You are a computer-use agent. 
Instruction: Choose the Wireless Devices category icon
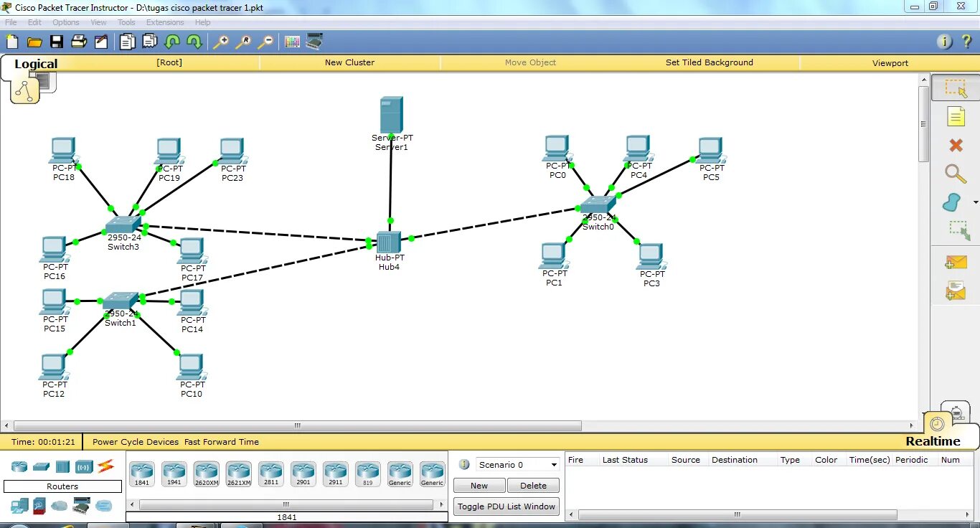(x=84, y=466)
